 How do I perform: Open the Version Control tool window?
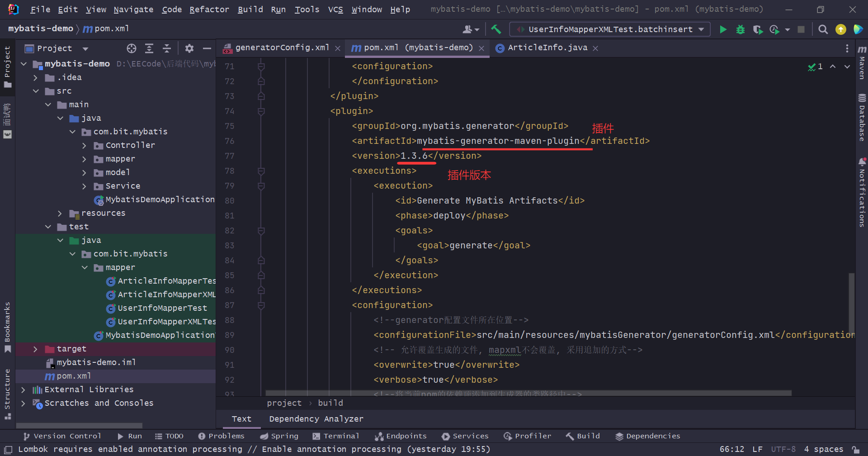tap(62, 437)
